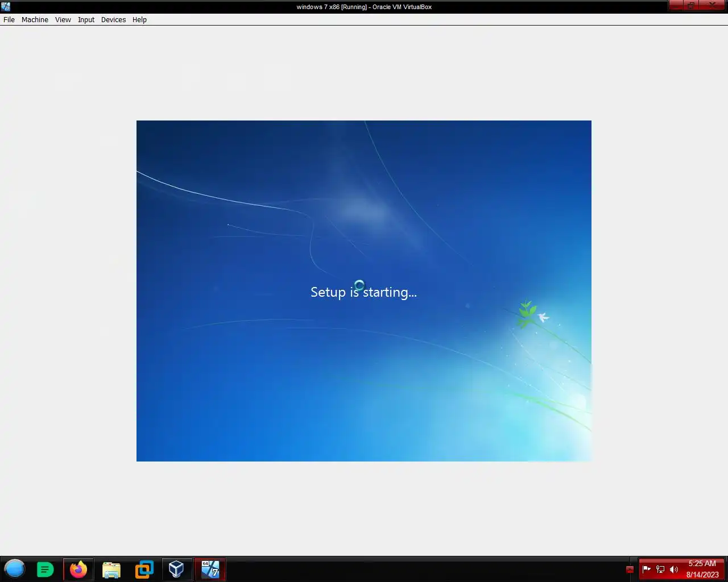Click the 'Setup is starting...' text

point(363,292)
